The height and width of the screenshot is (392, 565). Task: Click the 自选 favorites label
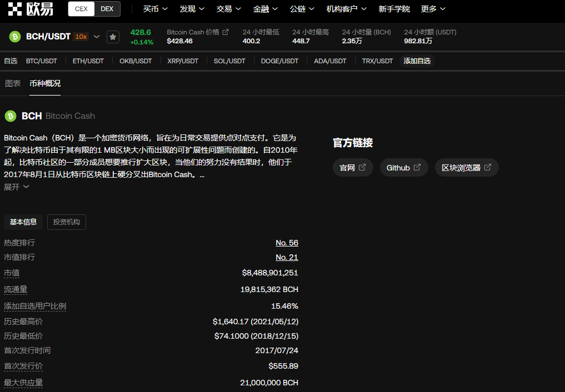click(11, 61)
